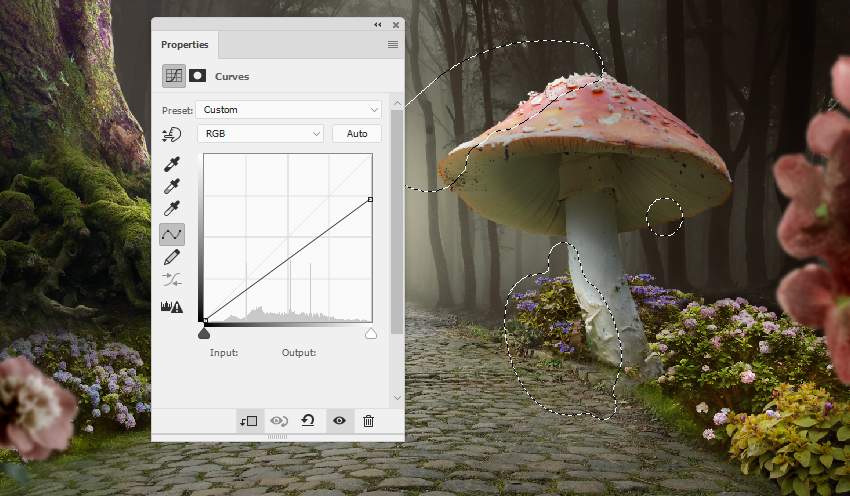Pick the black point eyedropper
Image resolution: width=850 pixels, height=496 pixels.
tap(172, 164)
